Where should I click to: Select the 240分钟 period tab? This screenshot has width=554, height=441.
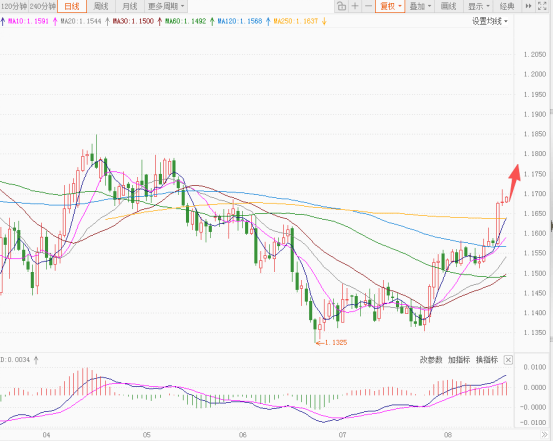pos(42,6)
